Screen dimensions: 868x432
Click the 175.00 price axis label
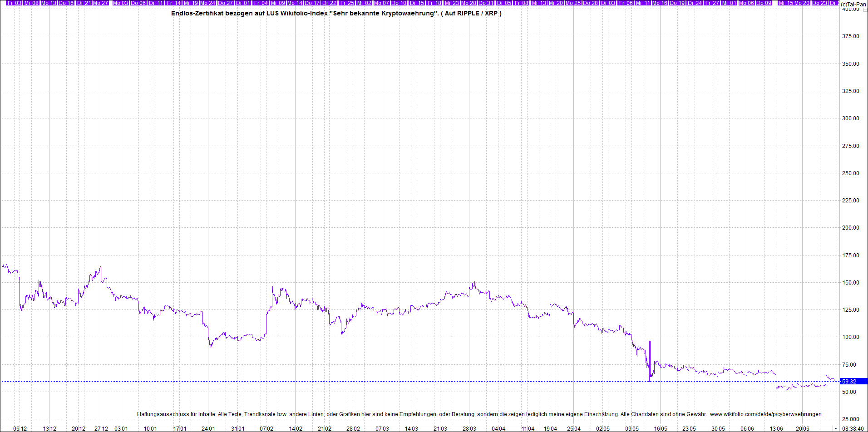851,255
